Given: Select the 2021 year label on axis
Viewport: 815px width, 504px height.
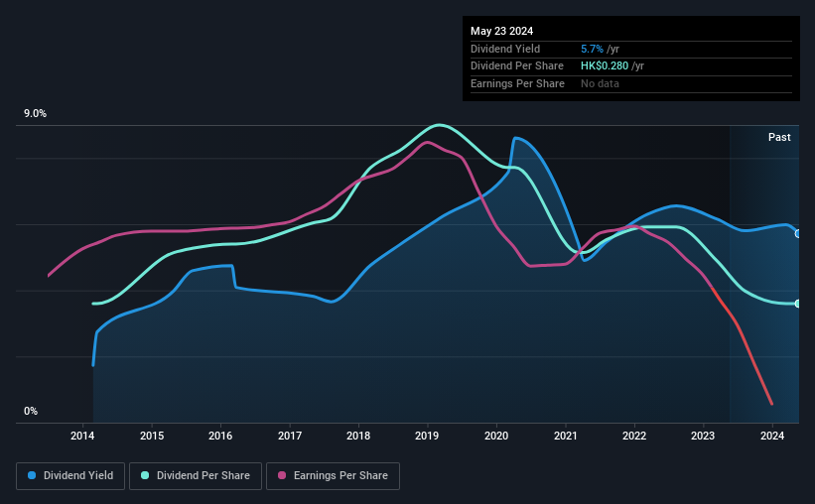Looking at the screenshot, I should pos(566,436).
